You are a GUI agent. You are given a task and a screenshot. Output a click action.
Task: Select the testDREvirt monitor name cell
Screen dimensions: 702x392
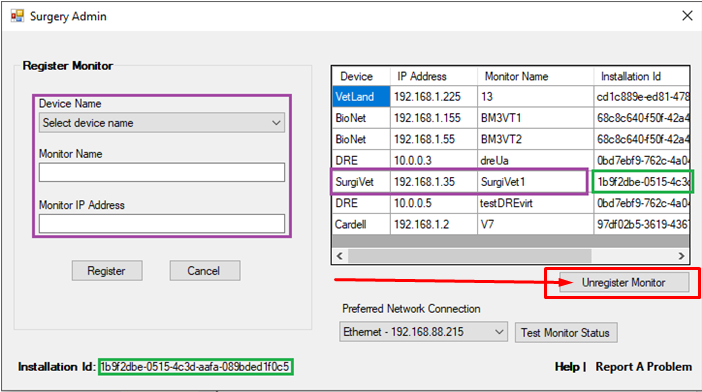click(535, 203)
